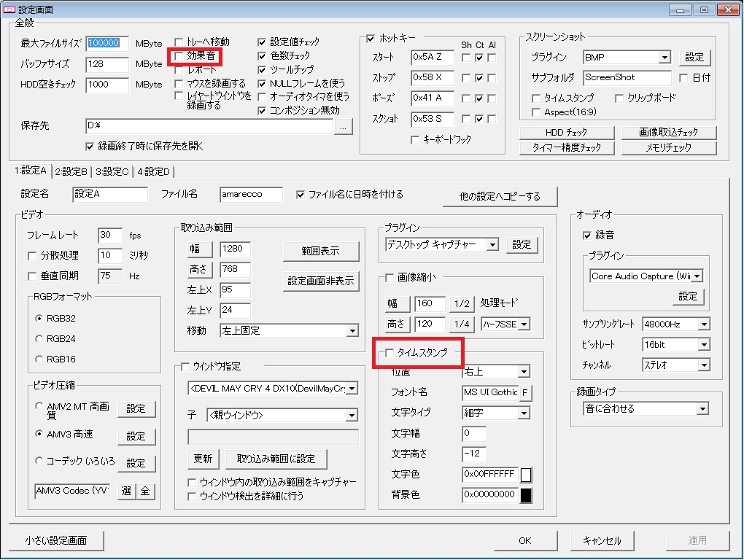Click the browse "..." button beside 保存先
Viewport: 744px width, 560px height.
click(344, 126)
